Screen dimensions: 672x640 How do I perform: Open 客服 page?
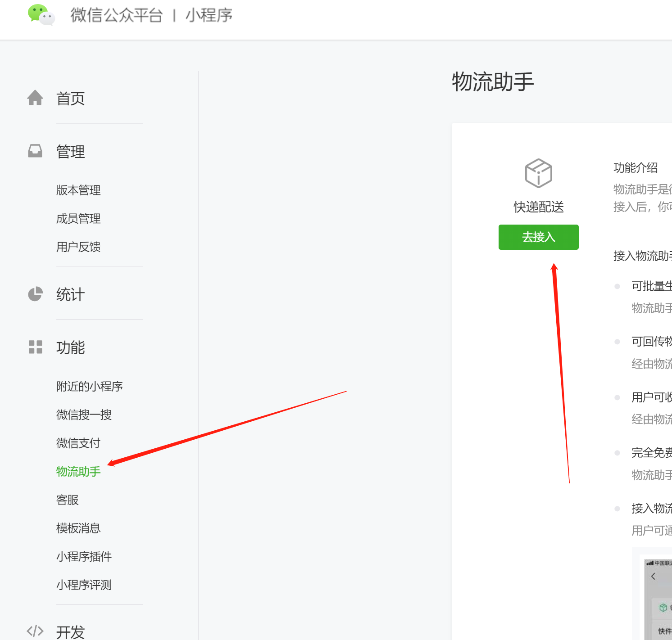click(68, 500)
